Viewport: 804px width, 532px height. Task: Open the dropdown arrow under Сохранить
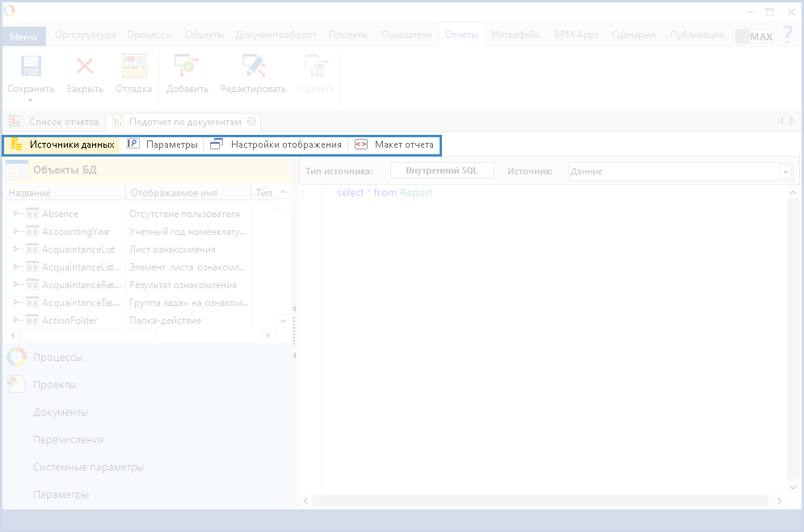[31, 101]
